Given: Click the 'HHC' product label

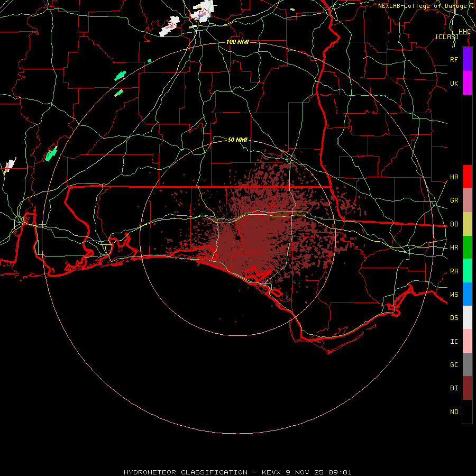Looking at the screenshot, I should pos(464,32).
